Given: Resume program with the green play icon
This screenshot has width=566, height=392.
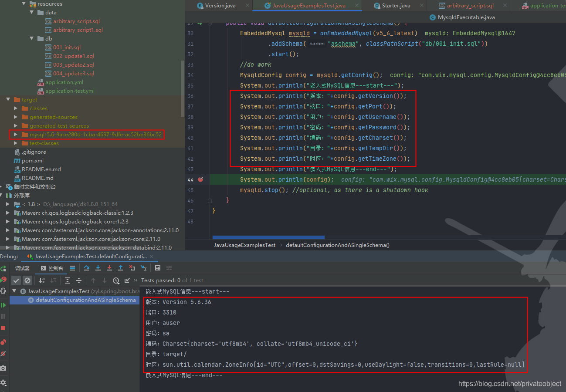Looking at the screenshot, I should (3, 305).
